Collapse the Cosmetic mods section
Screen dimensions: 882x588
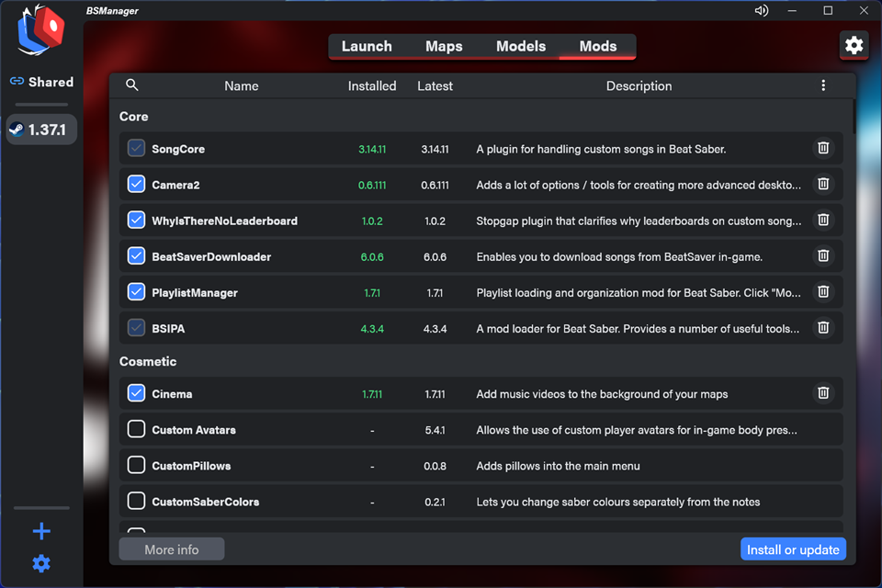(x=148, y=362)
